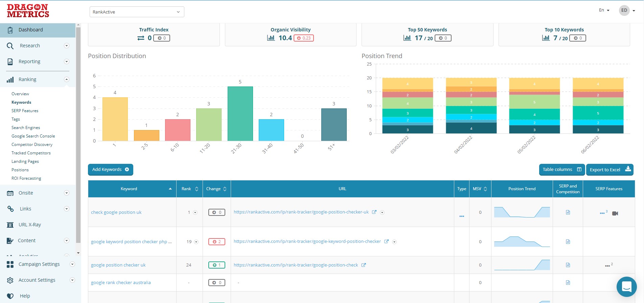
Task: Open keyword check google position uk
Action: point(116,212)
